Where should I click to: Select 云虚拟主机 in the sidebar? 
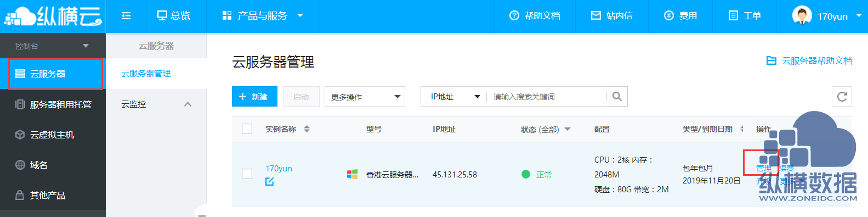point(53,135)
